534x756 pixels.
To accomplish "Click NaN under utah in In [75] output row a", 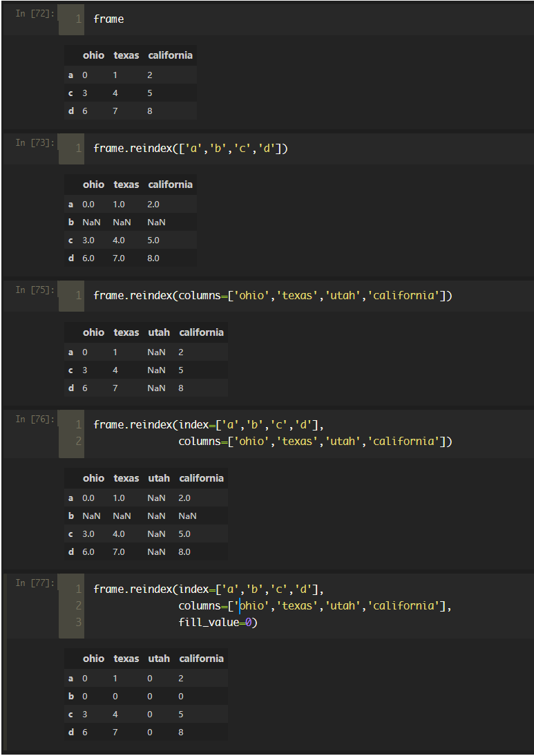I will [x=157, y=352].
